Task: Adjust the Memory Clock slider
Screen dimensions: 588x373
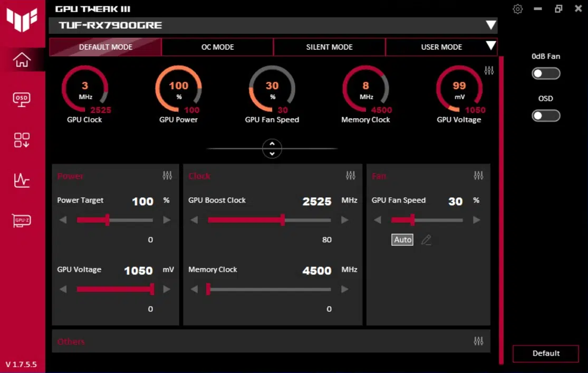Action: click(269, 289)
